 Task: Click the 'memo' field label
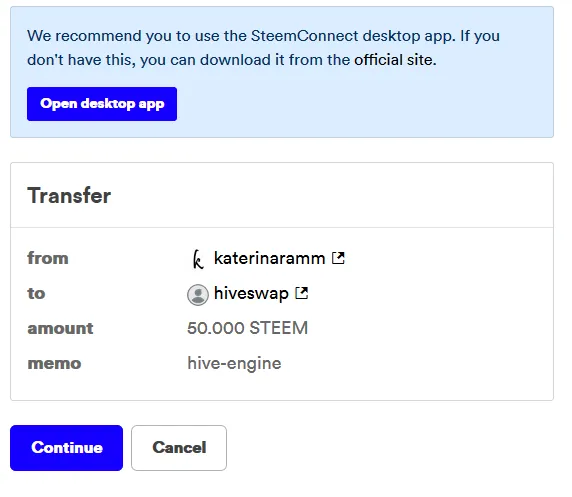coord(54,363)
